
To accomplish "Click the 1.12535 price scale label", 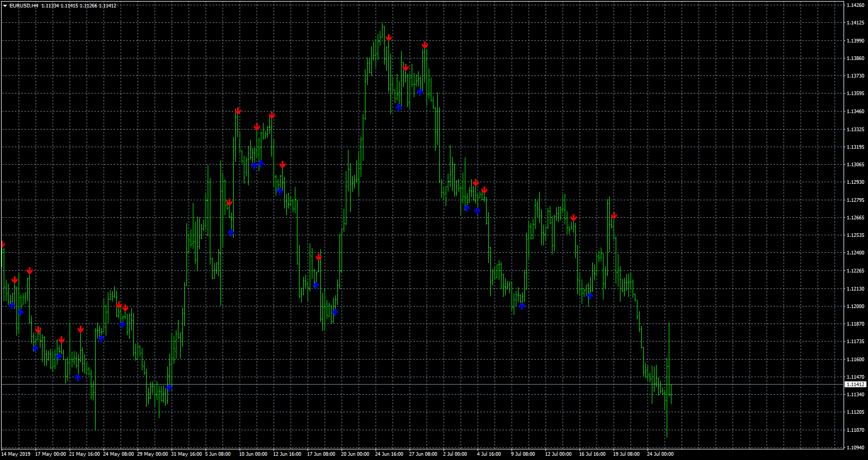I will point(855,235).
